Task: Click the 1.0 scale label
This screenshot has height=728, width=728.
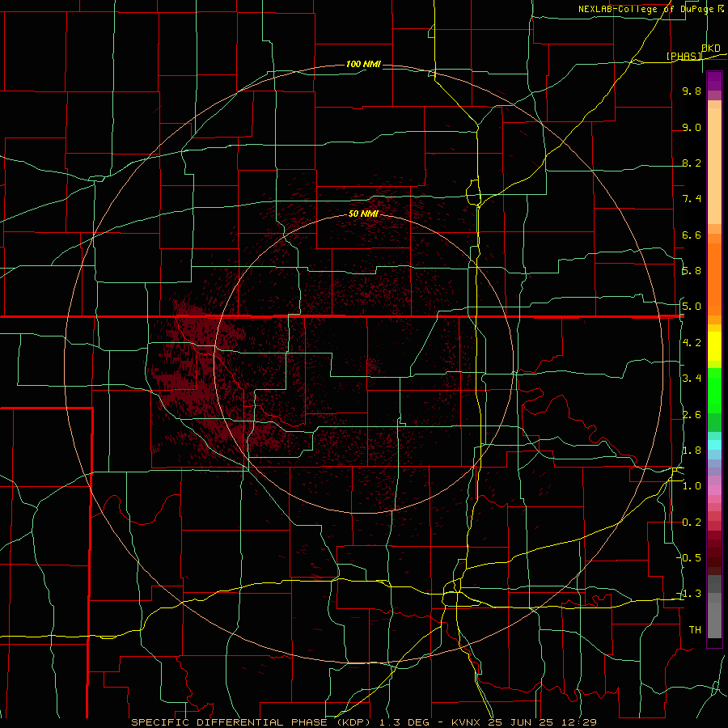Action: (x=692, y=486)
